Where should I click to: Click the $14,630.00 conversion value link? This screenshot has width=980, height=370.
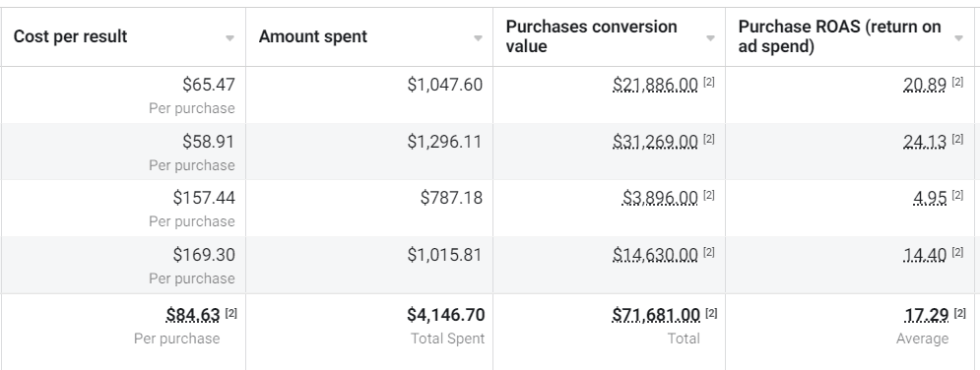pyautogui.click(x=655, y=255)
